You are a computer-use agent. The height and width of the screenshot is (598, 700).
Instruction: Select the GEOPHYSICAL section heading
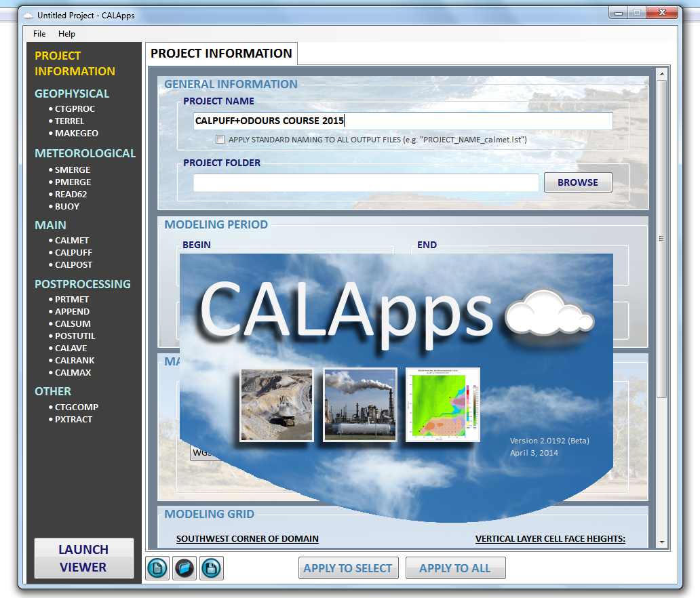(x=72, y=94)
